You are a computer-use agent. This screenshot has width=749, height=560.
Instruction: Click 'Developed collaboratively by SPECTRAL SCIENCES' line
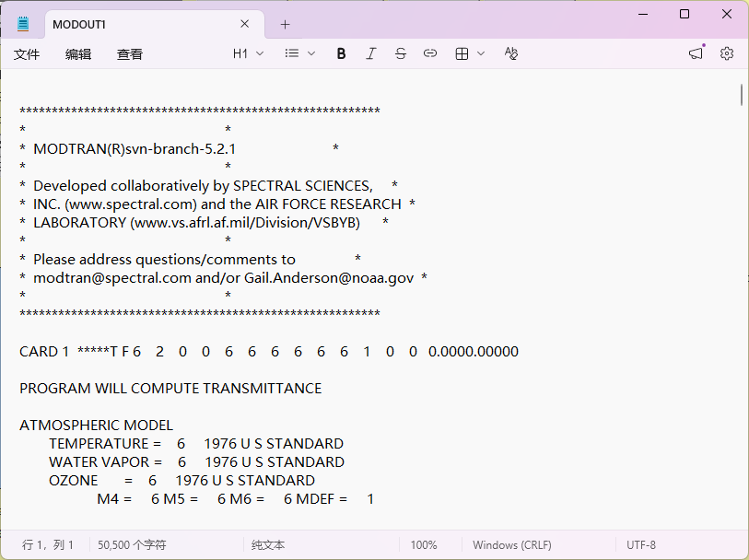209,186
